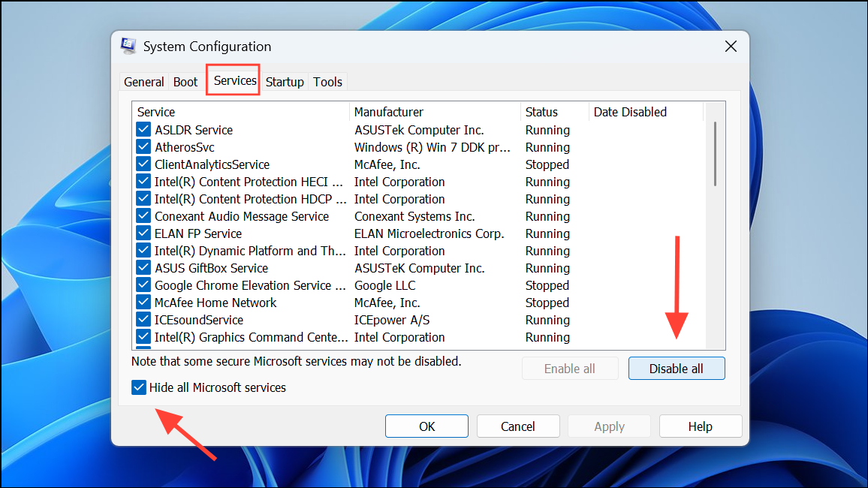Image resolution: width=868 pixels, height=488 pixels.
Task: Click ICEpower A/S manufacturer cell
Action: coord(392,320)
